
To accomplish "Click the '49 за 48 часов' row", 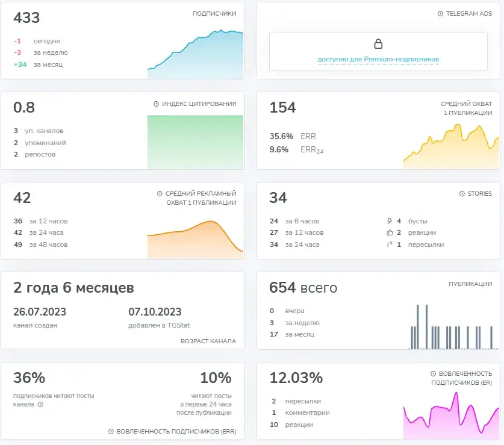I will click(40, 244).
